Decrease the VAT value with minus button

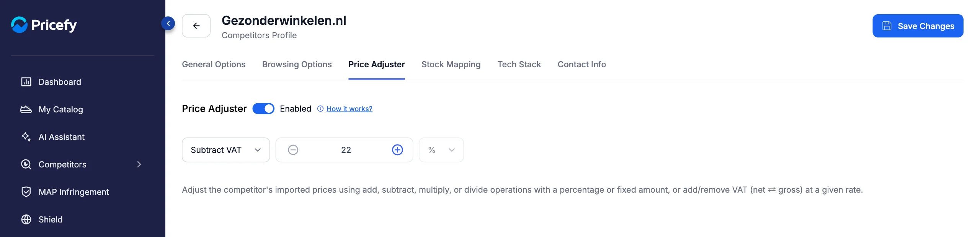point(293,150)
